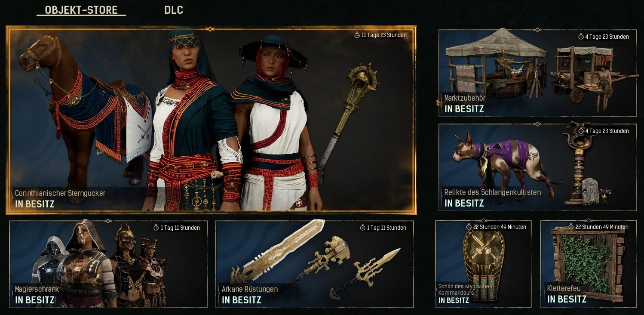Click the timer icon on Sterngucker bundle
This screenshot has width=644, height=315.
[357, 35]
